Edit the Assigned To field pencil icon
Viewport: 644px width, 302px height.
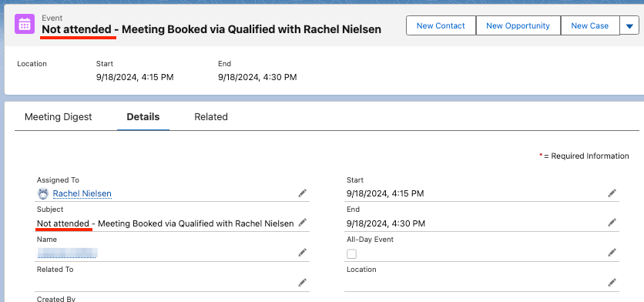[303, 193]
